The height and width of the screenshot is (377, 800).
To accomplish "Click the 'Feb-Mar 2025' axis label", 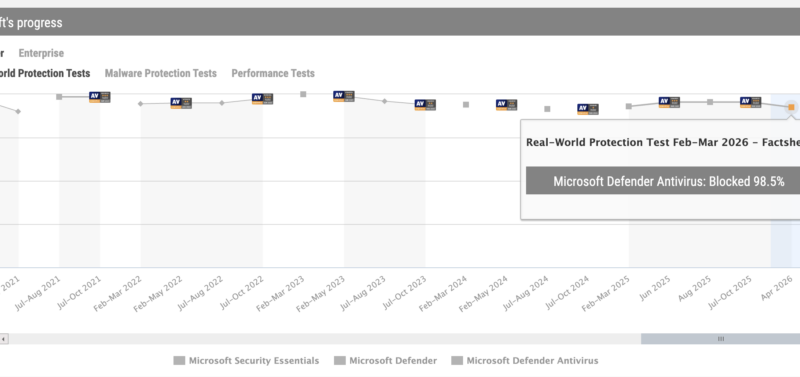I will pos(606,293).
